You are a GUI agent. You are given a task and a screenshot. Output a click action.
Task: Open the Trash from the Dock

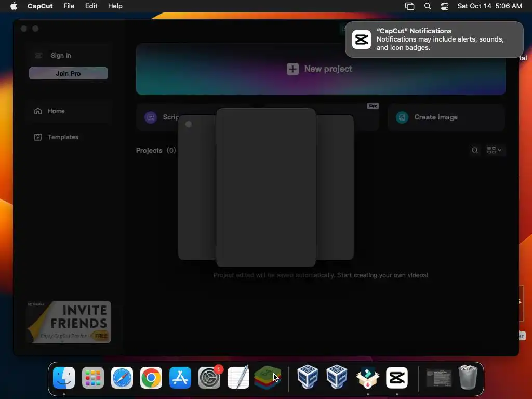click(468, 377)
